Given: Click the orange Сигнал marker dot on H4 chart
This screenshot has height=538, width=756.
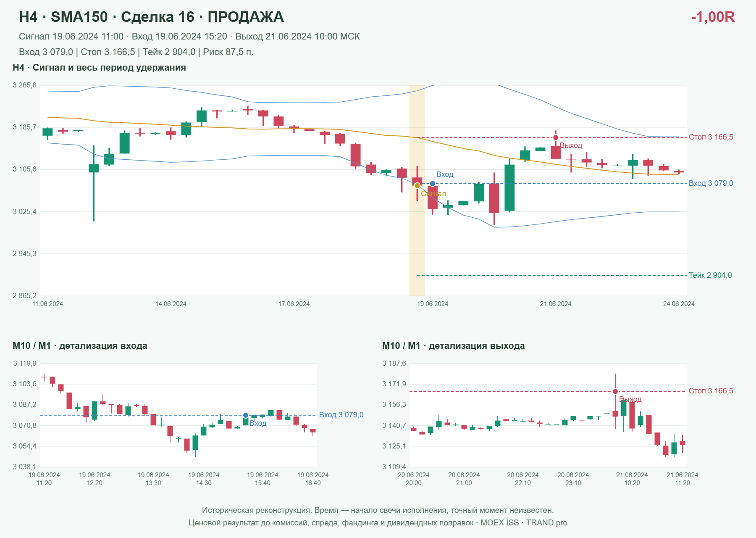Looking at the screenshot, I should (x=417, y=185).
